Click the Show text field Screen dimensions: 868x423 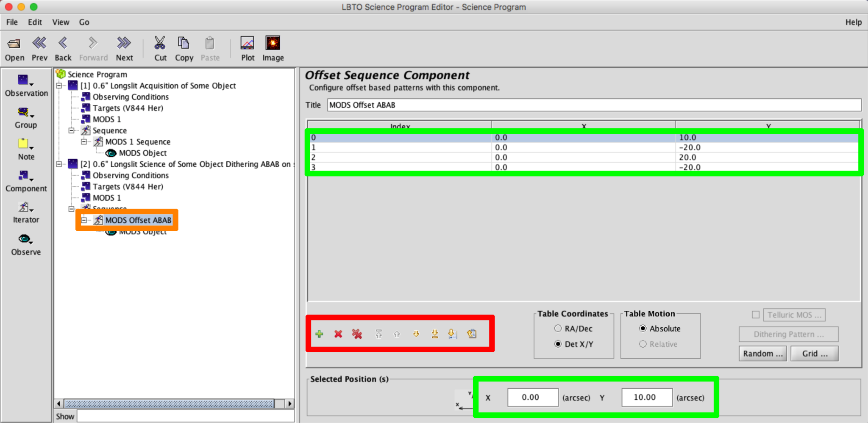point(186,416)
